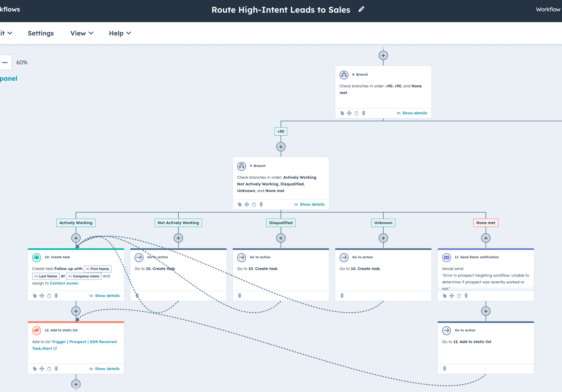
Task: Click the Contact owner link
Action: pos(64,283)
